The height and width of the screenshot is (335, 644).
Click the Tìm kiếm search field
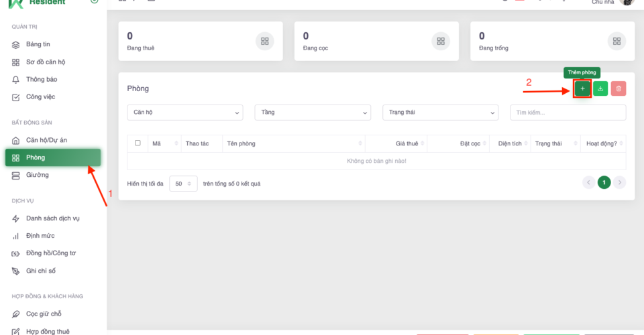click(568, 113)
